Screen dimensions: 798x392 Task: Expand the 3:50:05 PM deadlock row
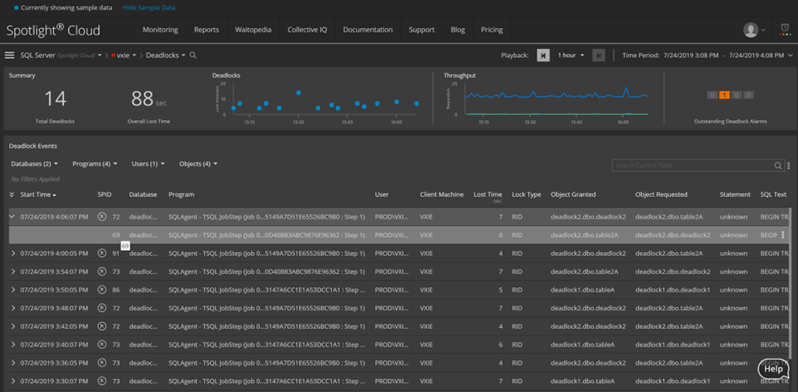click(13, 290)
